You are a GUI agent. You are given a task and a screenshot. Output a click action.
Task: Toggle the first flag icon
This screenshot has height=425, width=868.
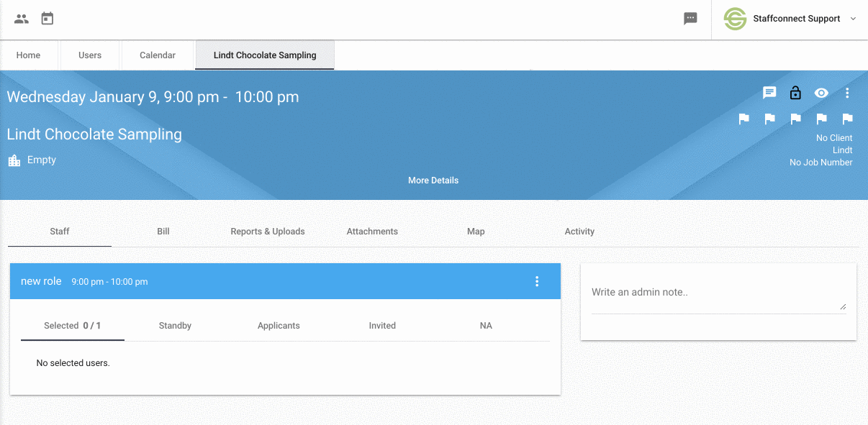pyautogui.click(x=744, y=119)
